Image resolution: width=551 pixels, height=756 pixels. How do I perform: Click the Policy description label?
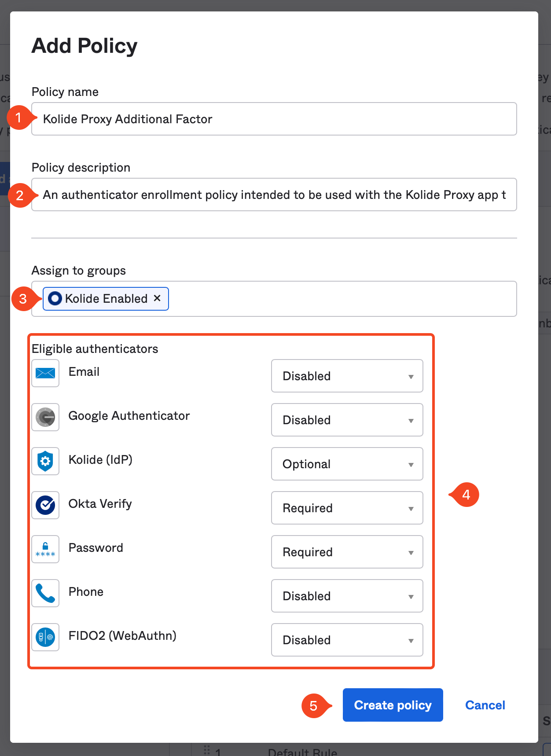point(81,168)
